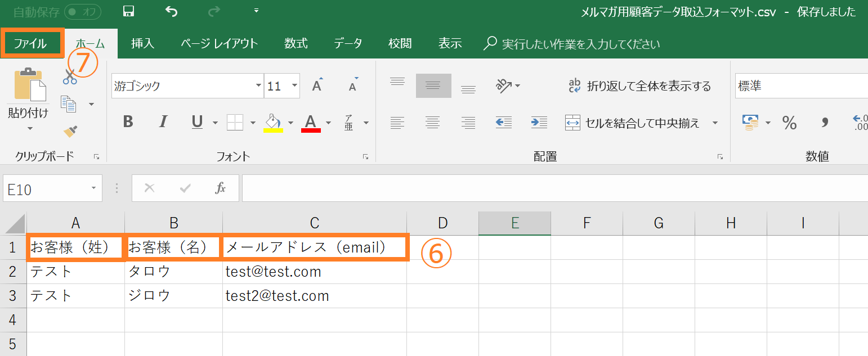This screenshot has width=868, height=356.
Task: Click the Save floppy disk icon
Action: click(x=128, y=11)
